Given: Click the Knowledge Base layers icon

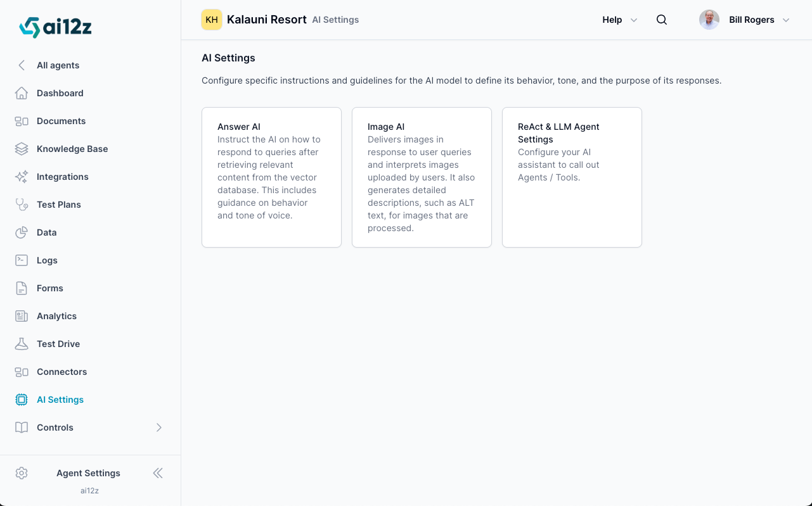Looking at the screenshot, I should pyautogui.click(x=22, y=149).
